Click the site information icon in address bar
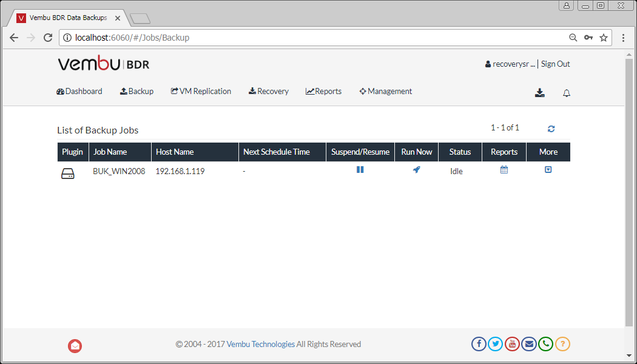The image size is (637, 364). [x=67, y=38]
